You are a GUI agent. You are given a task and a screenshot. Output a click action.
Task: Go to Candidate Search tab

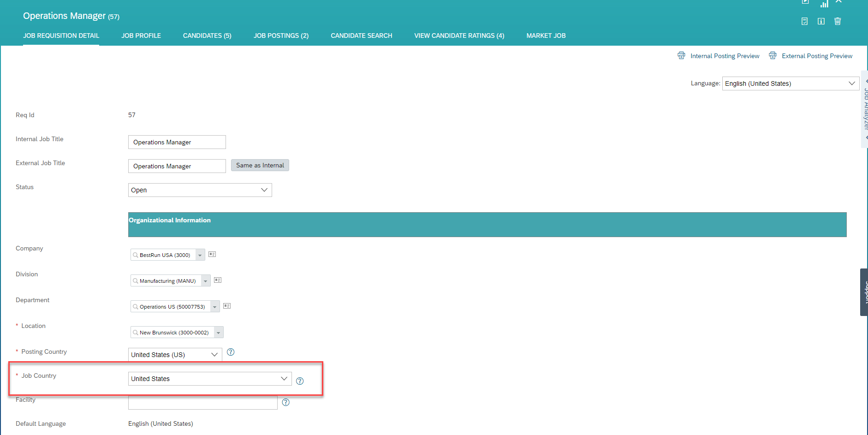[362, 36]
